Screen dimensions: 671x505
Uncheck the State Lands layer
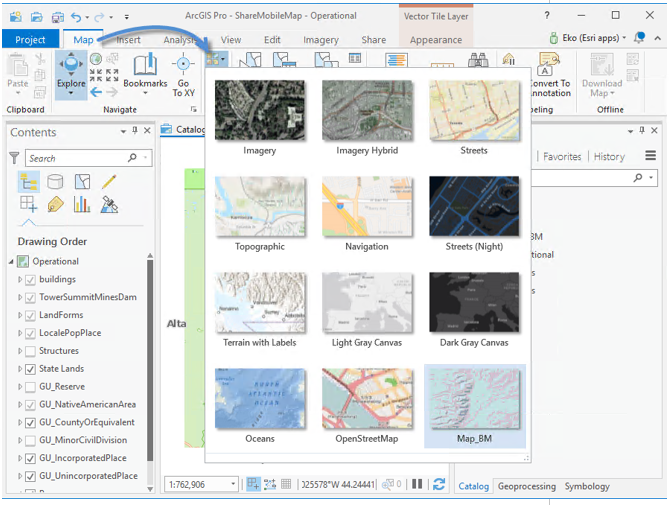click(x=30, y=369)
